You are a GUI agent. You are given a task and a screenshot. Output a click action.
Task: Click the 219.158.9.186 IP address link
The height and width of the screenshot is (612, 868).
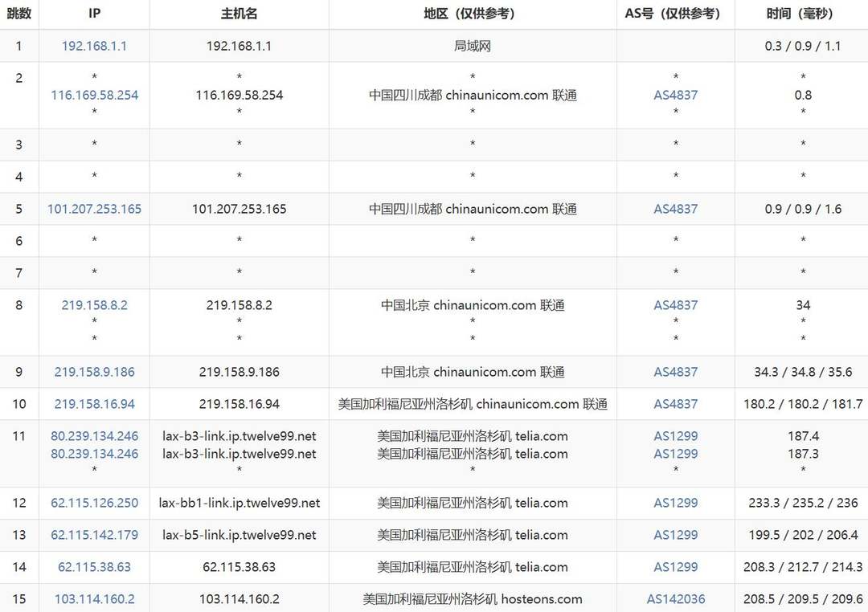pyautogui.click(x=94, y=372)
